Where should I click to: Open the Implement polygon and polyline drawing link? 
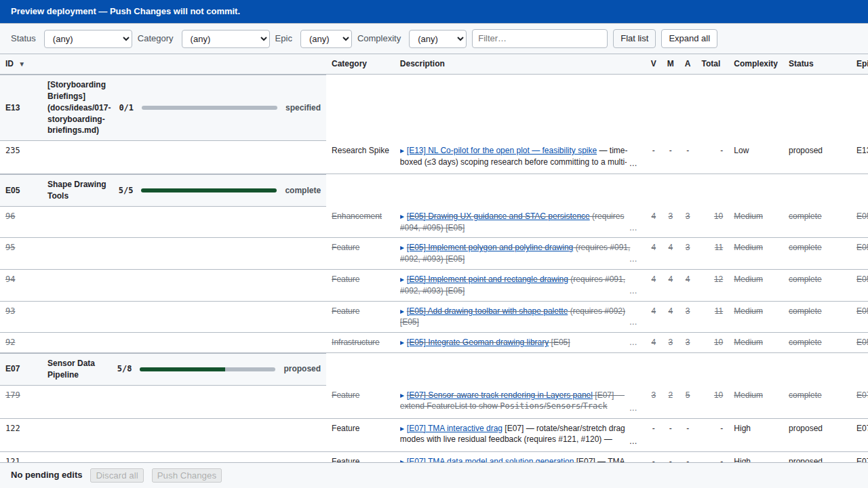coord(490,247)
